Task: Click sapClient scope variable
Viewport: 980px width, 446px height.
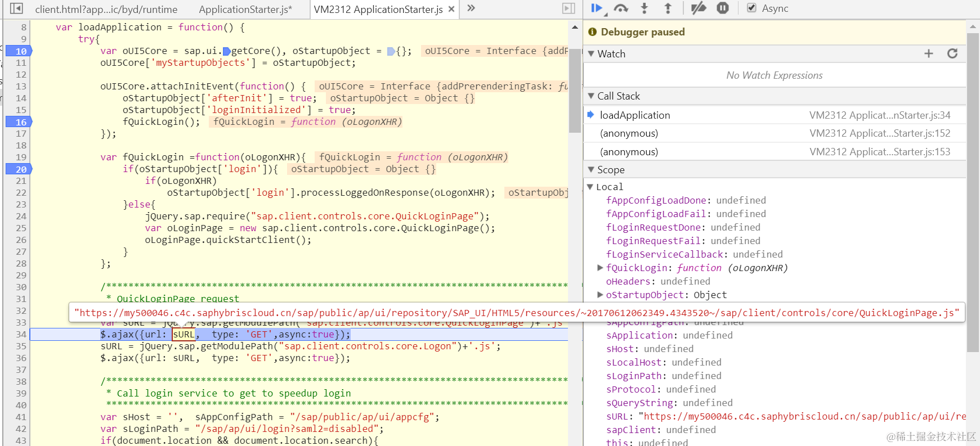Action: tap(631, 430)
